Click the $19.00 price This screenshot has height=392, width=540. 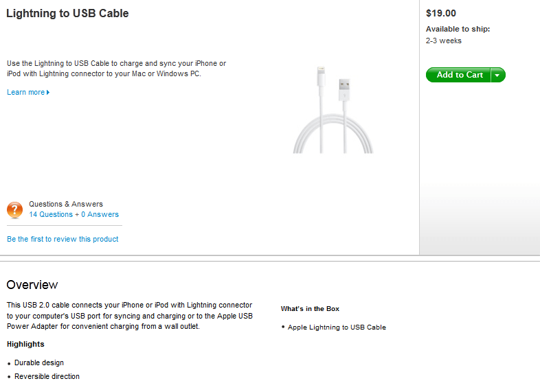(x=441, y=13)
